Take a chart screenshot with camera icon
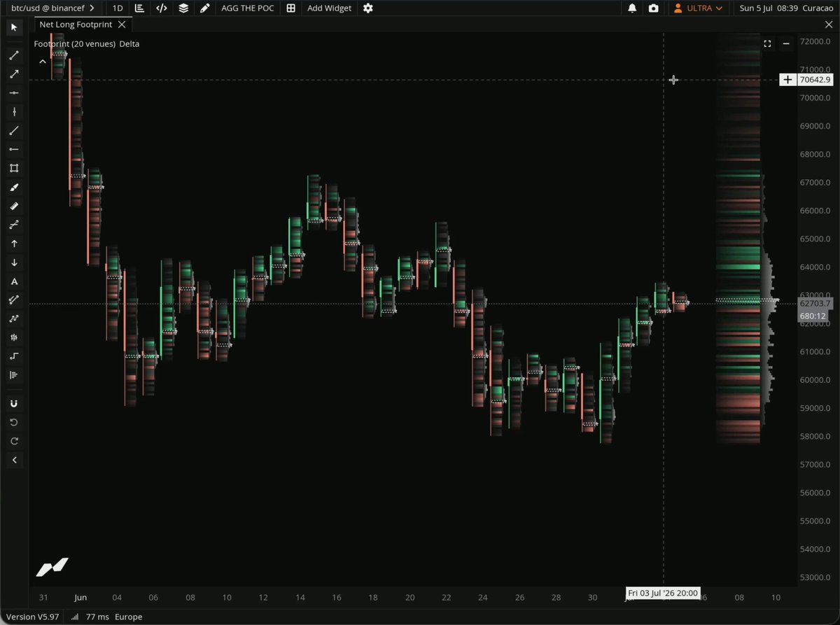 (653, 8)
